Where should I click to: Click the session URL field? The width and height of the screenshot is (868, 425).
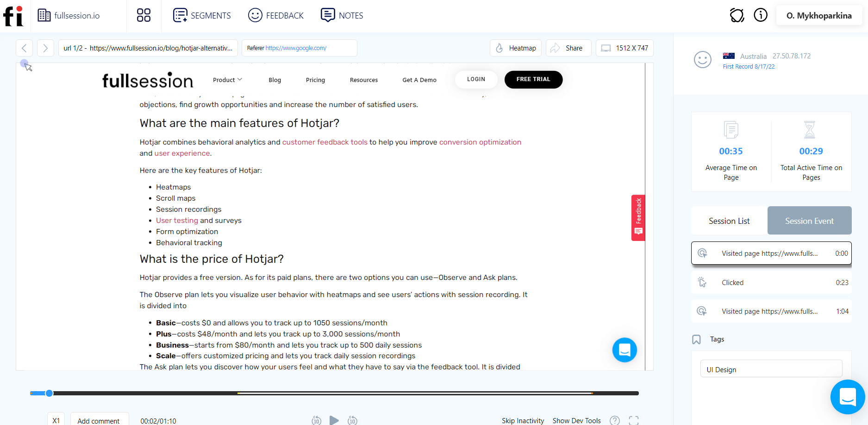tap(148, 48)
